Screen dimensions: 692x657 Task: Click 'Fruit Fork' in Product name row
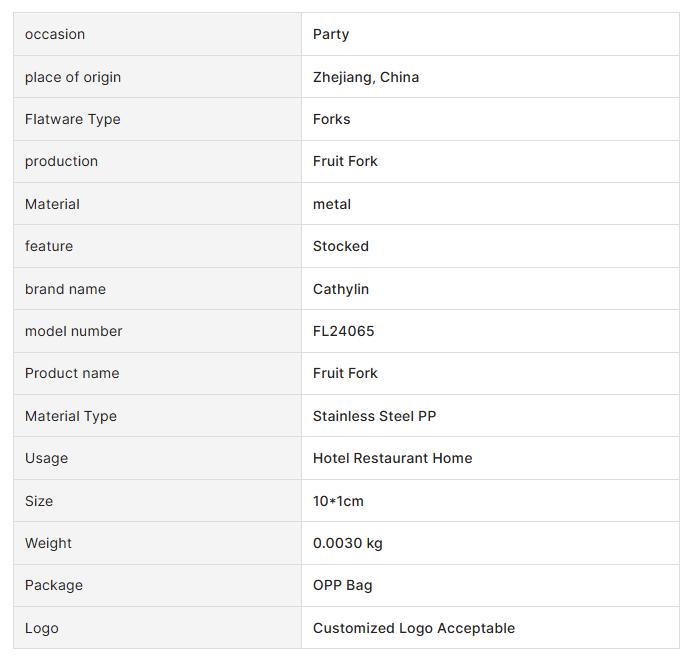[x=345, y=373]
